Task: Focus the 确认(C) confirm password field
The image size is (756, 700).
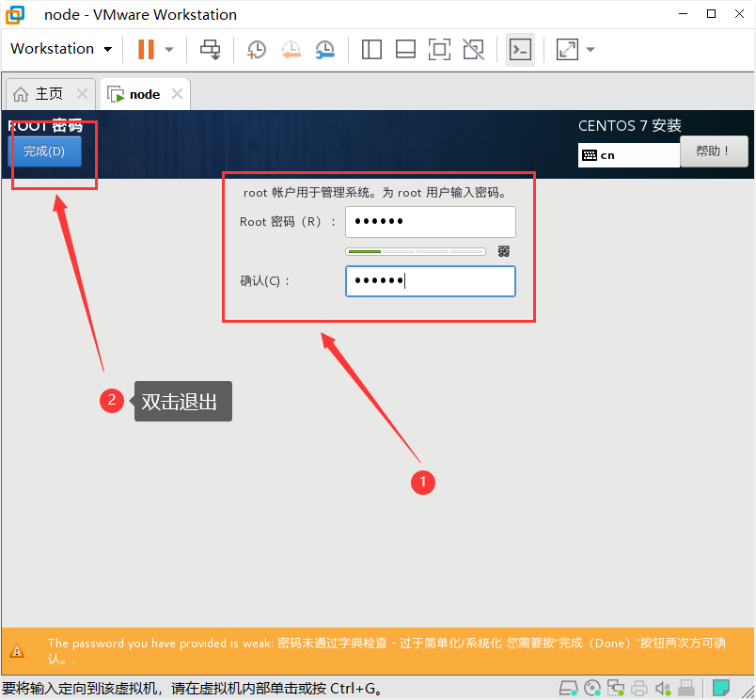Action: (x=431, y=281)
